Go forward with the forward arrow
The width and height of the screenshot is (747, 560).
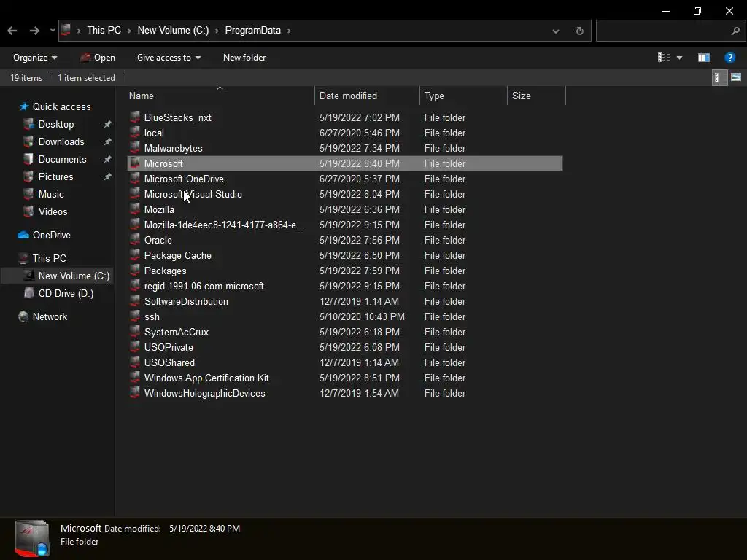34,31
